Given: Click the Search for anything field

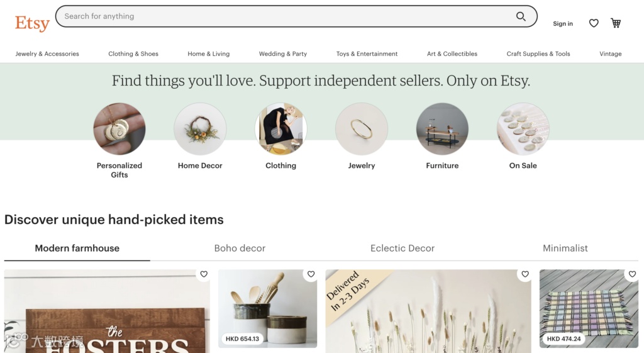Looking at the screenshot, I should [283, 16].
